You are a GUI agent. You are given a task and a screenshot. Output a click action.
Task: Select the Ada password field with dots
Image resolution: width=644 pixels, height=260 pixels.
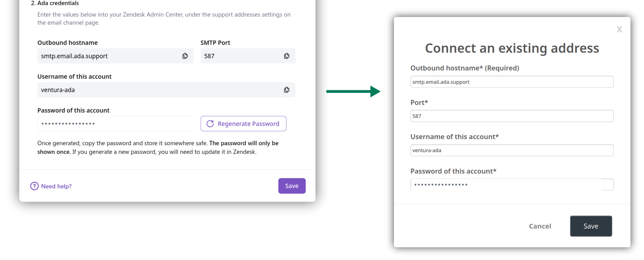[x=115, y=124]
